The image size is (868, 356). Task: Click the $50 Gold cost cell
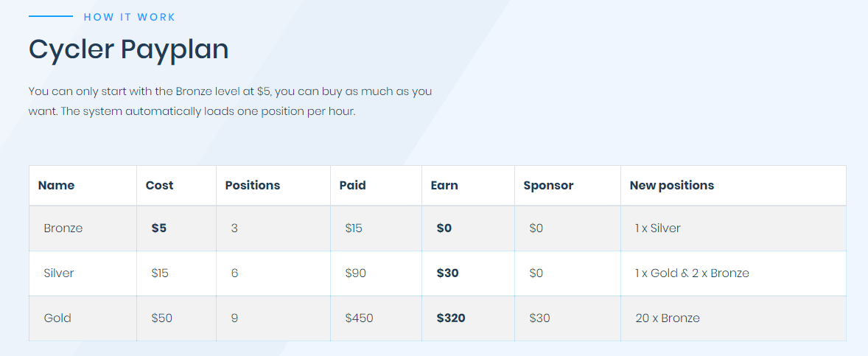click(x=162, y=318)
